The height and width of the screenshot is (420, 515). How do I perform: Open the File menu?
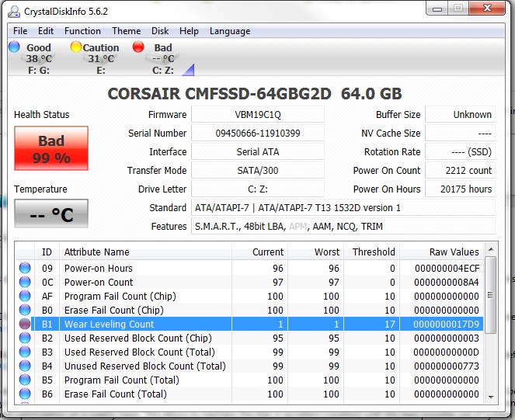pos(20,31)
